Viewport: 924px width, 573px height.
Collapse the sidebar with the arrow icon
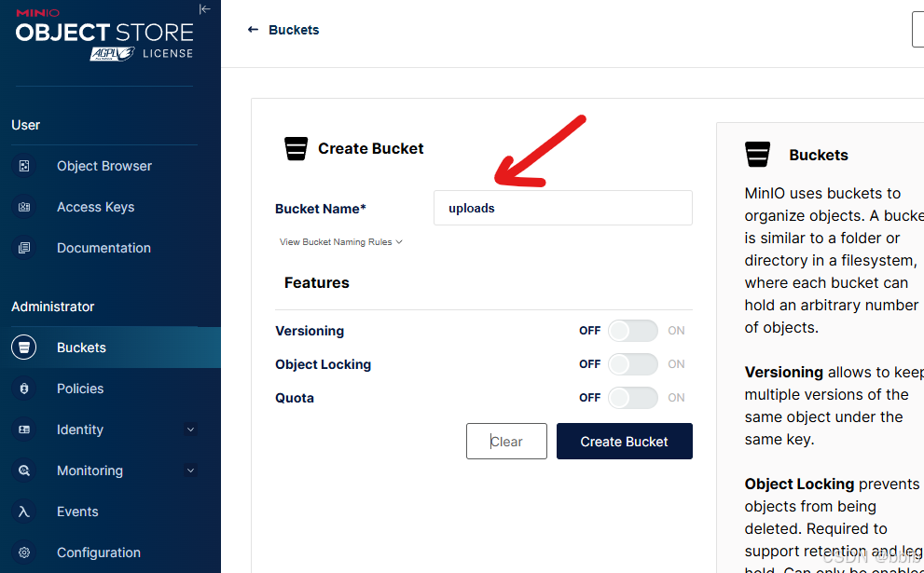(x=204, y=8)
